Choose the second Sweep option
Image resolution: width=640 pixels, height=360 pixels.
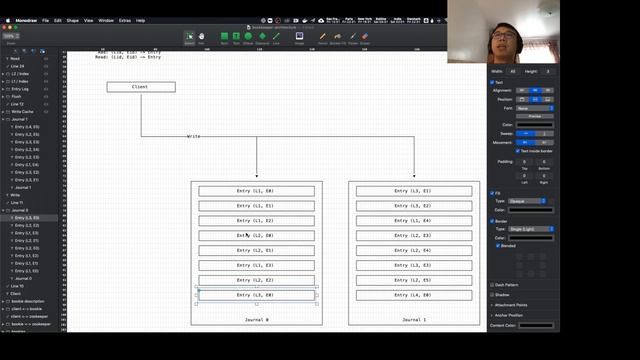tap(544, 133)
